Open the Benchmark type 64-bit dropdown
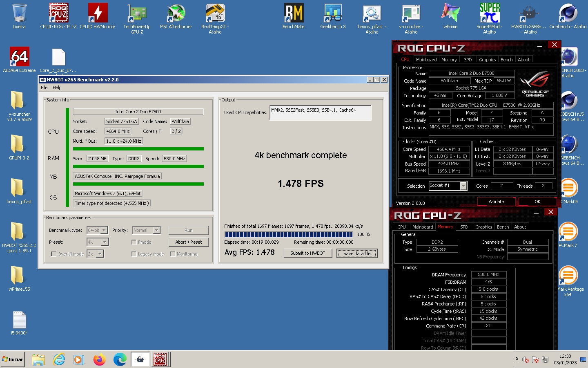Screen dimensions: 588x368 97,230
